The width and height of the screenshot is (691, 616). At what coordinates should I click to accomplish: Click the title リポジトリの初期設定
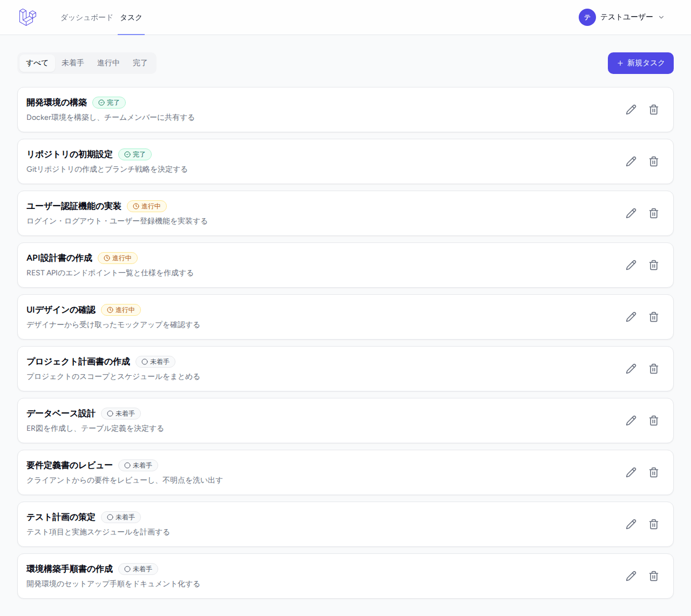point(70,154)
